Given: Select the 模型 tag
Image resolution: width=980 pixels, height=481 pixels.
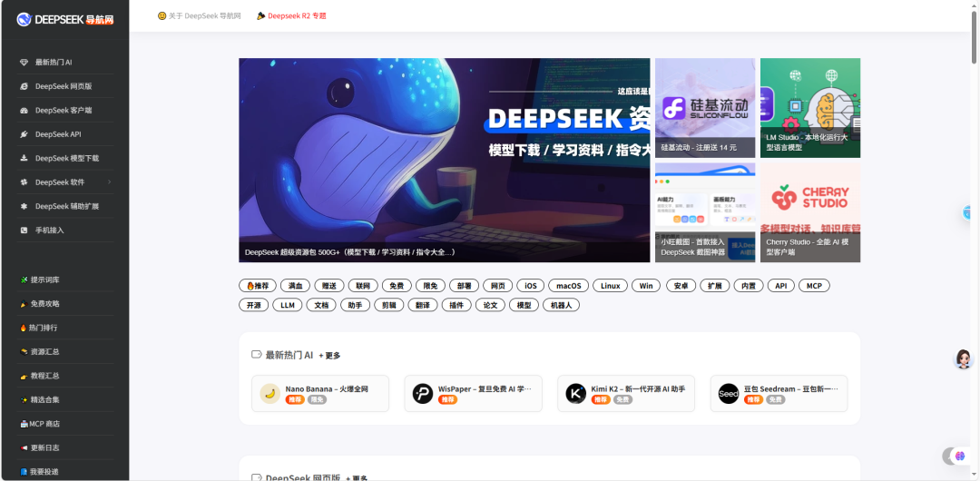Looking at the screenshot, I should [524, 305].
